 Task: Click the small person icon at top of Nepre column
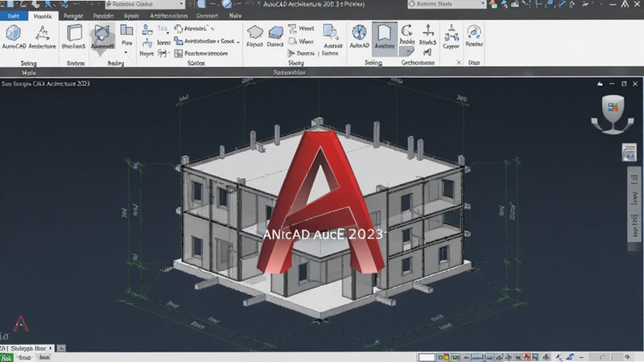pos(147,30)
